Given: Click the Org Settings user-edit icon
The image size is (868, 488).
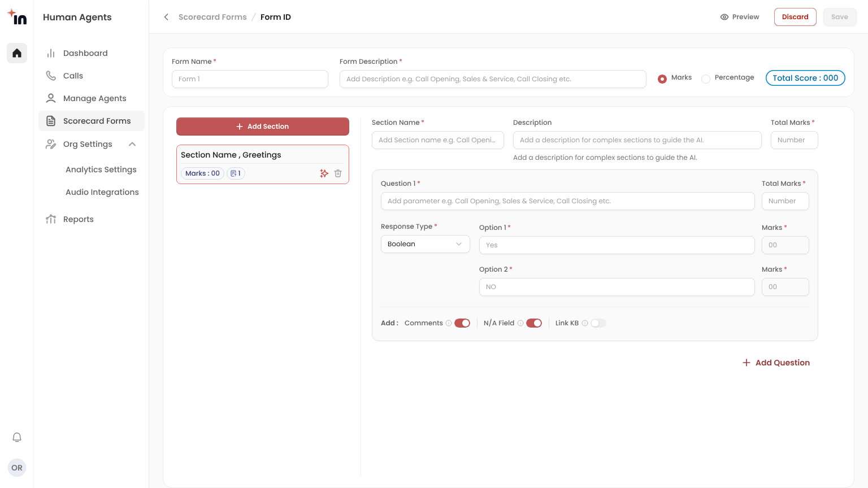Looking at the screenshot, I should coord(51,144).
